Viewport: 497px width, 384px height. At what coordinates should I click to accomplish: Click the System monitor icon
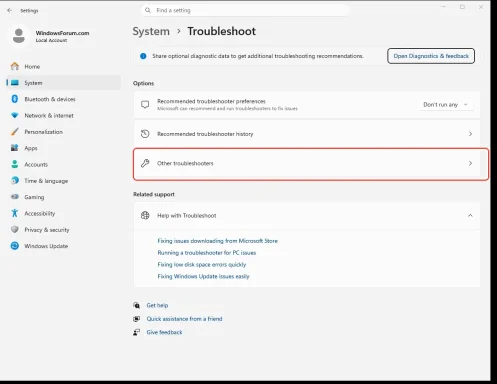pos(15,83)
